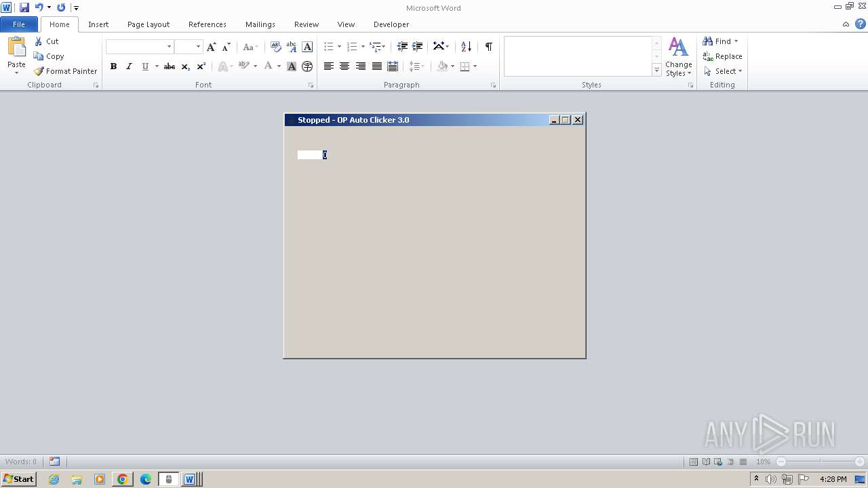Align text right
868x488 pixels.
click(x=361, y=66)
